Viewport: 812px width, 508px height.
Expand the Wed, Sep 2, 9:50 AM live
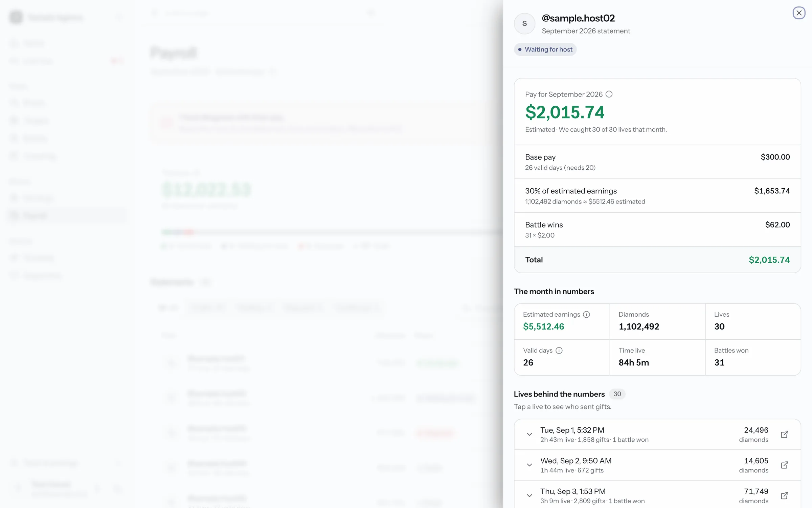tap(529, 465)
